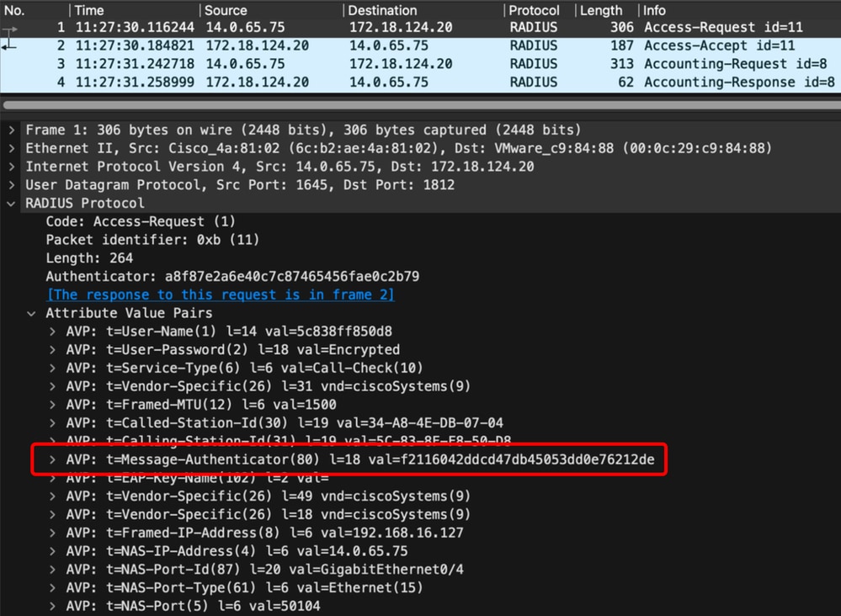Click length 187 in packet 2 row
The image size is (841, 616).
(621, 45)
